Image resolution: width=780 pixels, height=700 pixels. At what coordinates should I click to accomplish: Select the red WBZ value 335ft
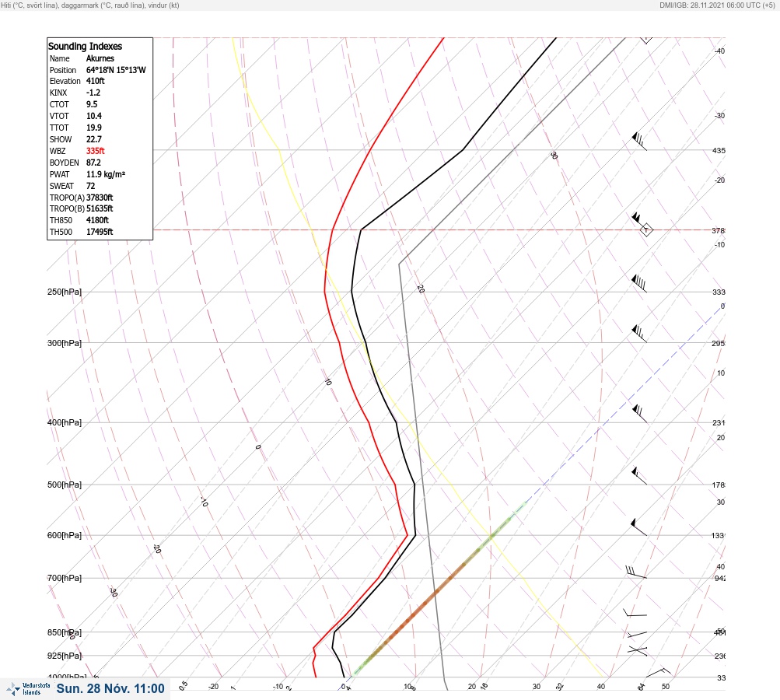tap(96, 151)
